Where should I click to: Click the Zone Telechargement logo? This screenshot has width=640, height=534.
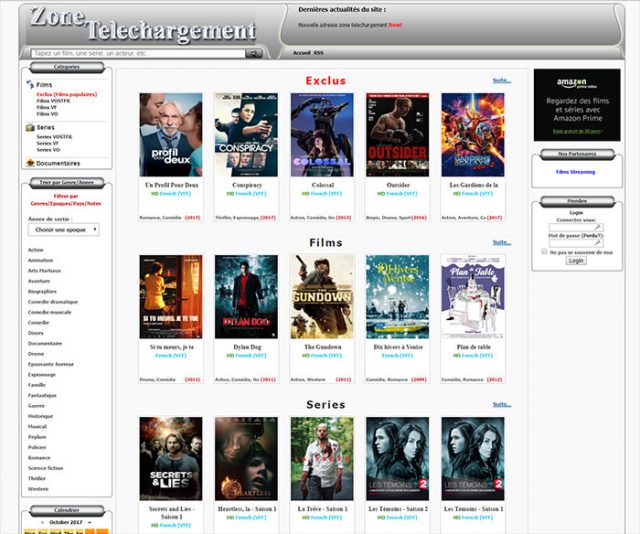[142, 25]
